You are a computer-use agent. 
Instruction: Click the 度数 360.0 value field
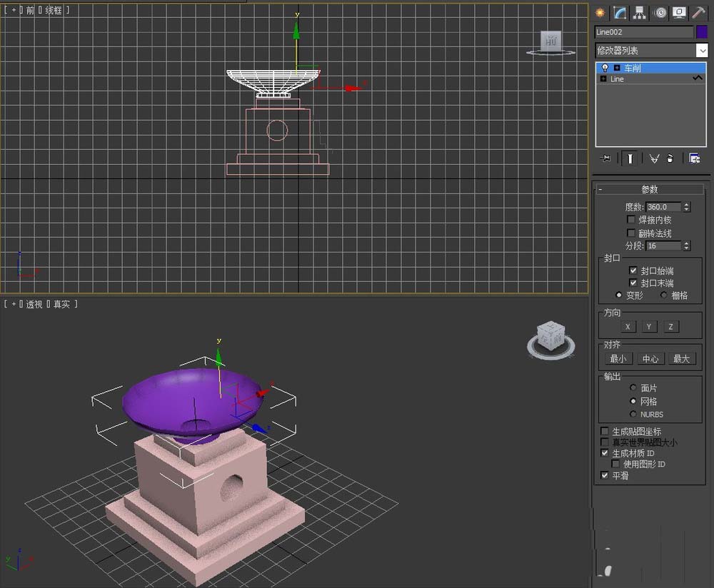click(663, 207)
